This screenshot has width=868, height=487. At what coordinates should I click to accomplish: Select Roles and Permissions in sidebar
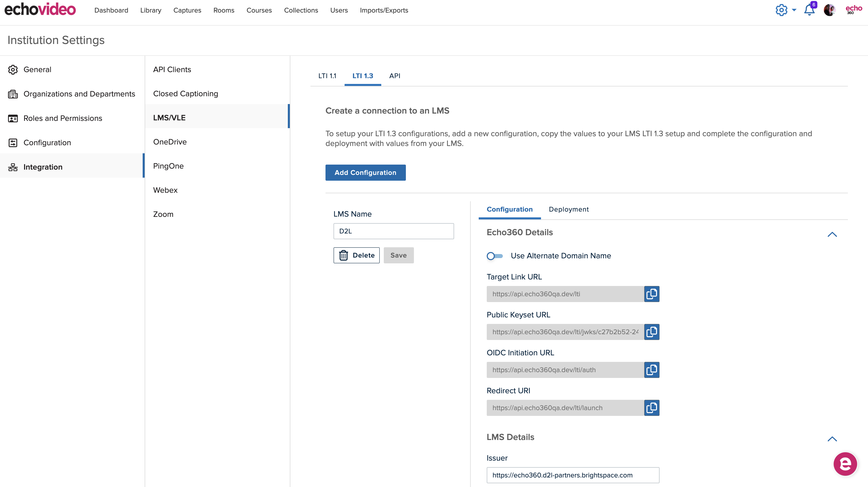tap(63, 118)
